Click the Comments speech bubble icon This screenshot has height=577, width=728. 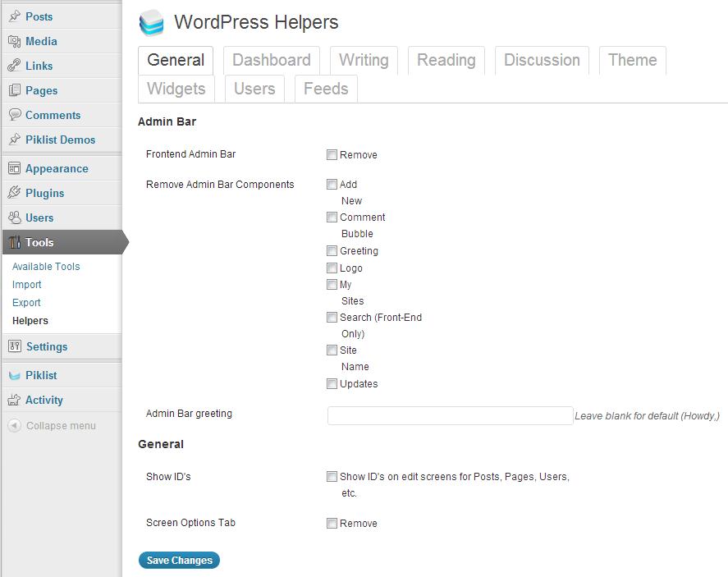15,115
